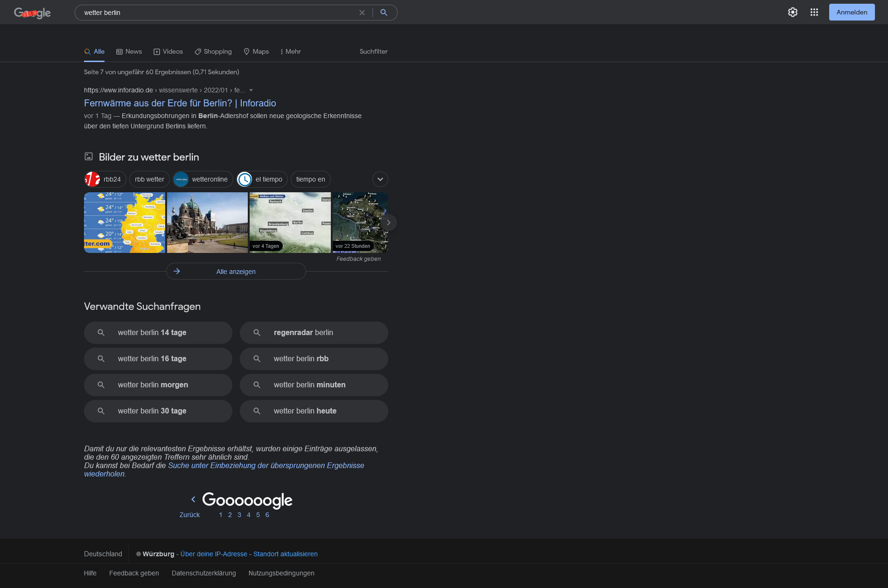Expand the image filter chips chevron
Screen dimensions: 888x588
380,179
